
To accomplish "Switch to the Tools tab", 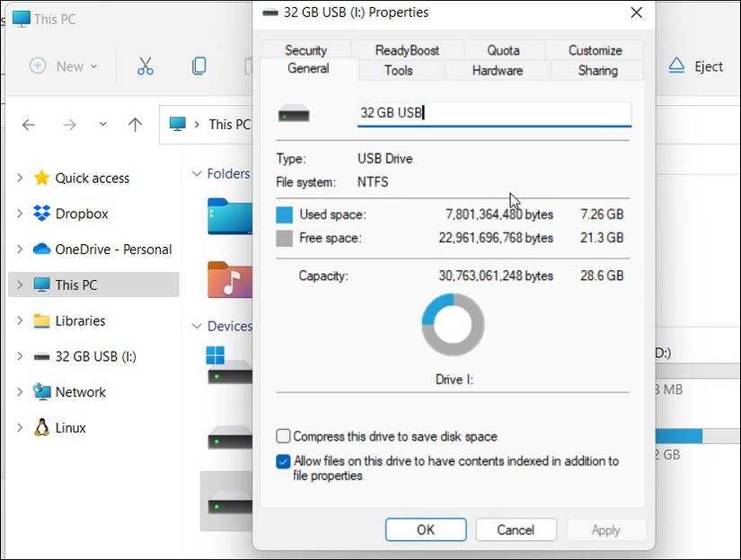I will (399, 70).
